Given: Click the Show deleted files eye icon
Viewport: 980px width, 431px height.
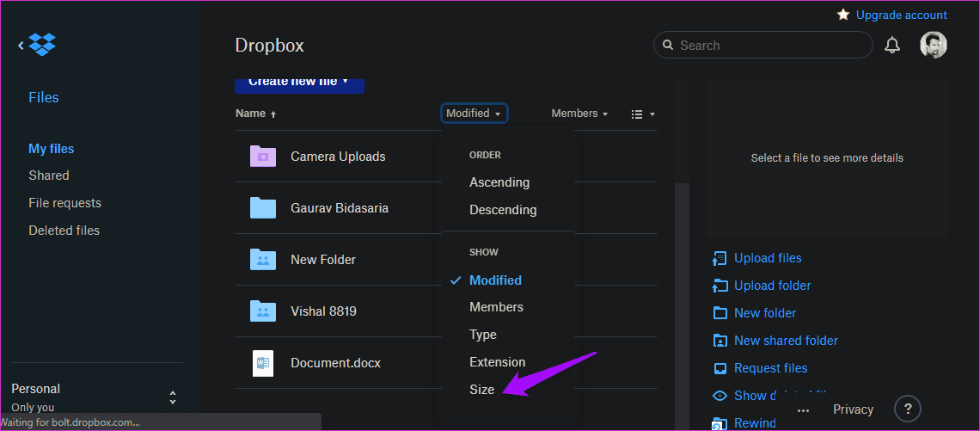Looking at the screenshot, I should (720, 396).
